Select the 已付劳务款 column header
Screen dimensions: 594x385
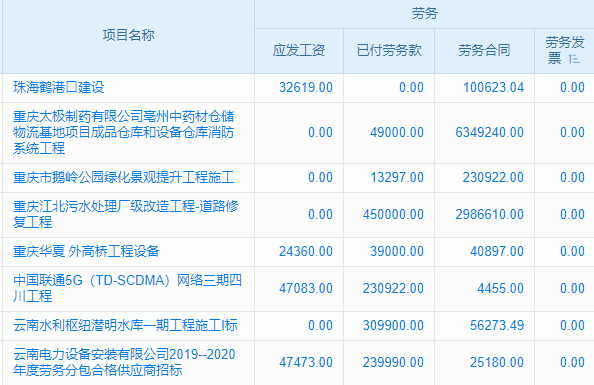pyautogui.click(x=389, y=50)
